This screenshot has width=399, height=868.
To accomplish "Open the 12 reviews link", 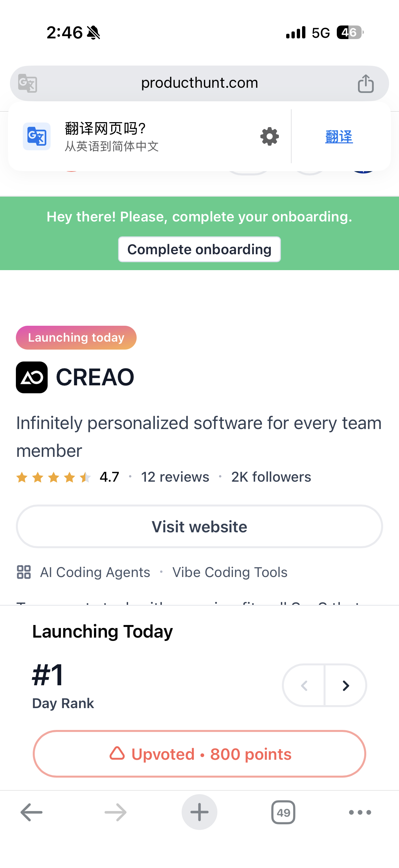I will (175, 477).
